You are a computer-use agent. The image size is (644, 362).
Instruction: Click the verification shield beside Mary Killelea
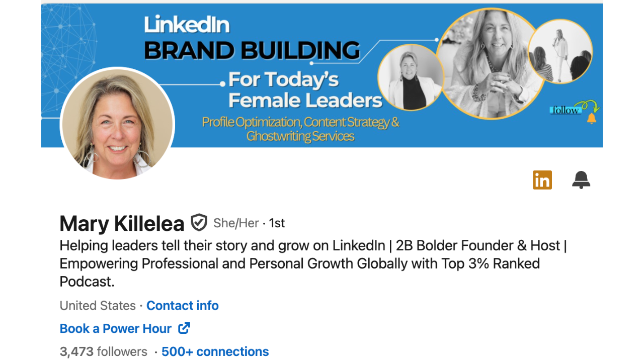point(199,223)
